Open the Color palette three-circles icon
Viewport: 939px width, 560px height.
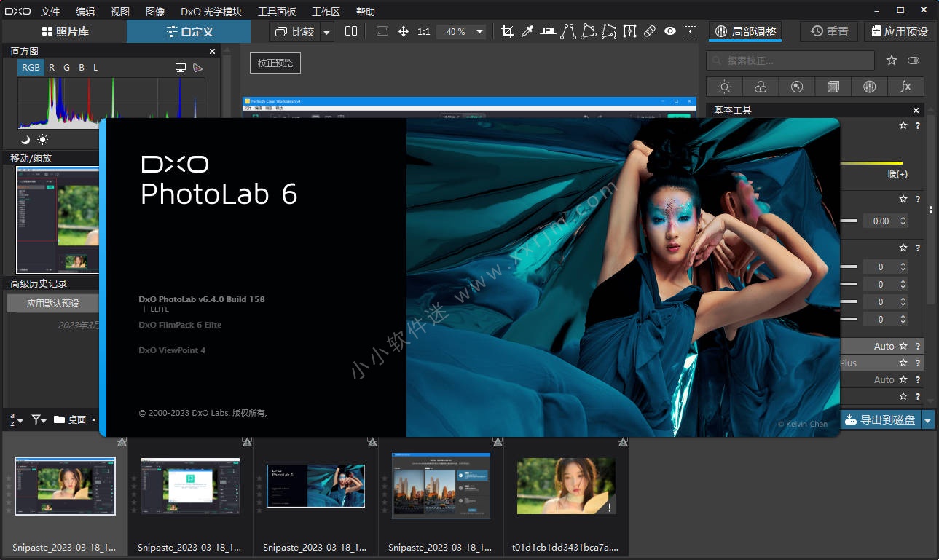(x=761, y=87)
